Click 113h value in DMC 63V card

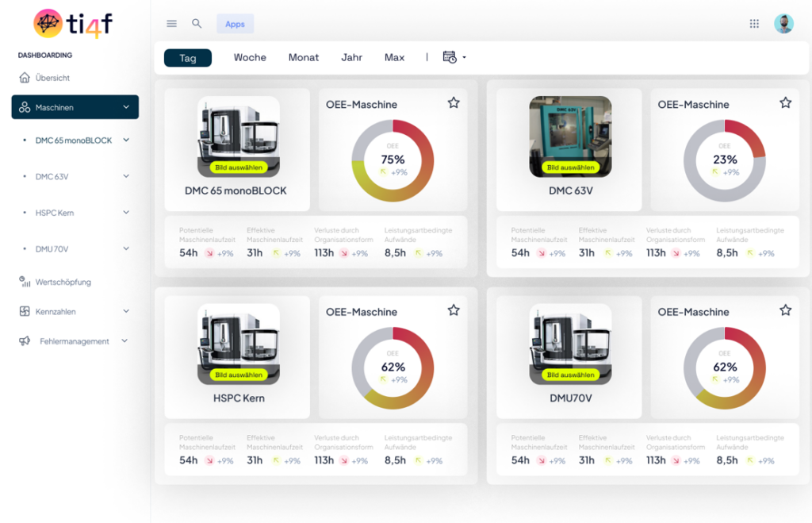(x=656, y=253)
